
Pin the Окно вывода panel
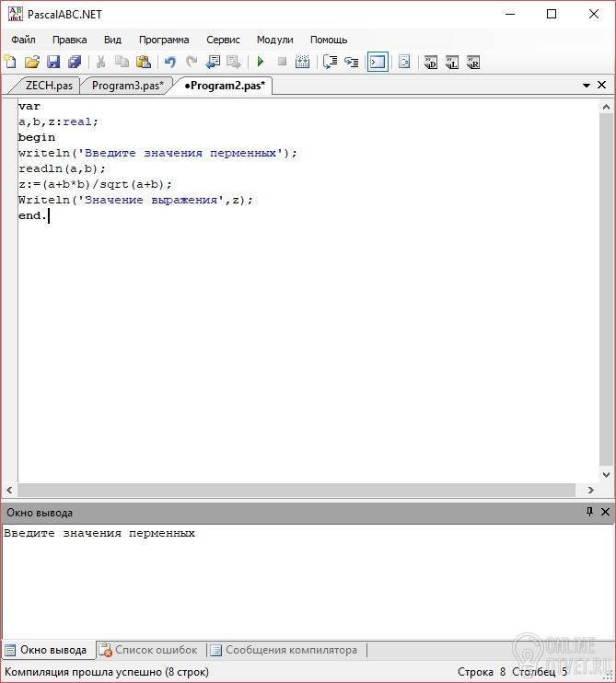click(x=589, y=512)
